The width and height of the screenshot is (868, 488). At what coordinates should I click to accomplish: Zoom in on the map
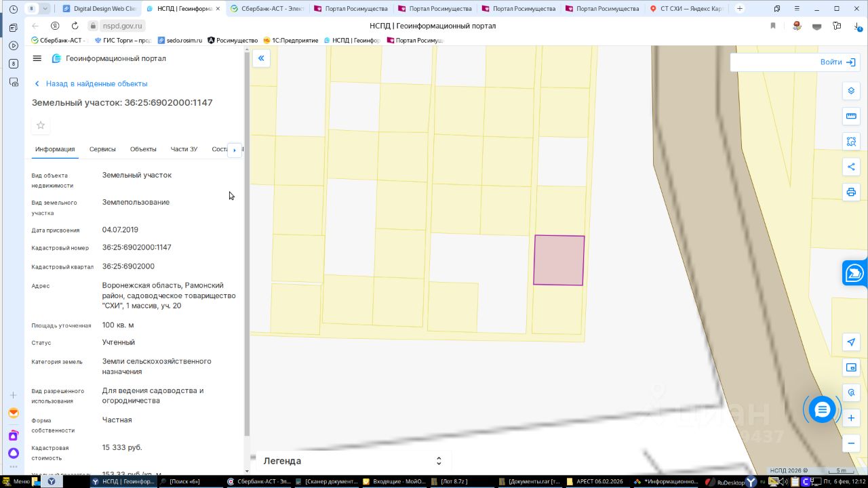pos(851,418)
